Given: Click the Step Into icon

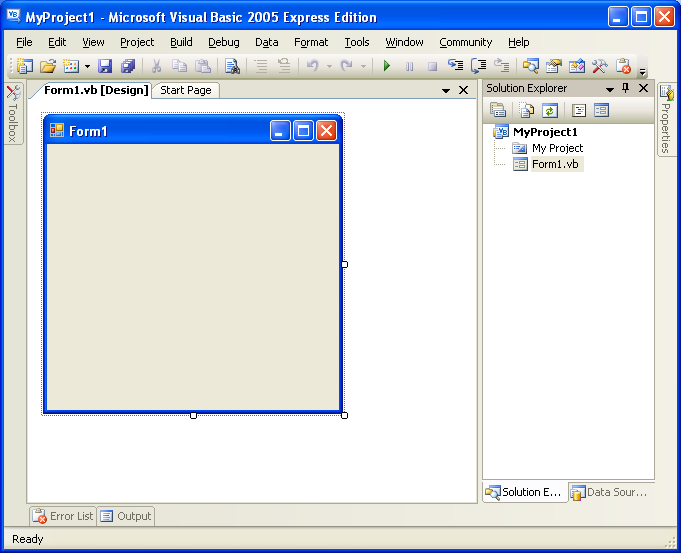Looking at the screenshot, I should (456, 66).
